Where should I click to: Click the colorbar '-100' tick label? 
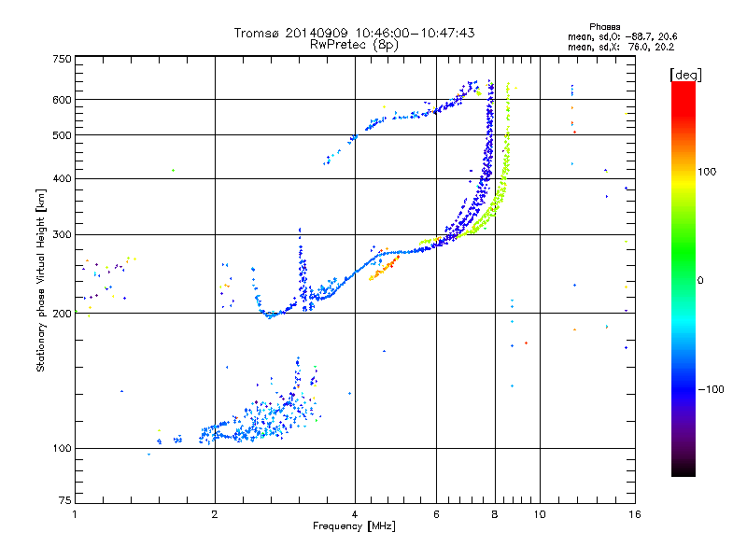point(711,389)
